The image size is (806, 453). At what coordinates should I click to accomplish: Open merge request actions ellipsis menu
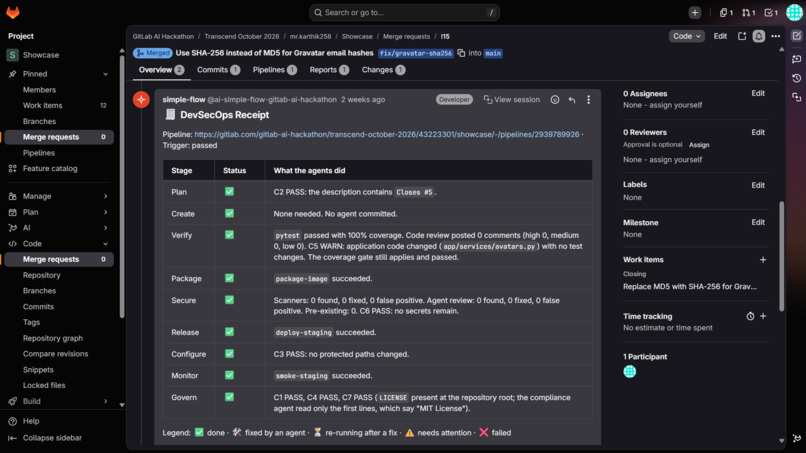click(x=776, y=36)
